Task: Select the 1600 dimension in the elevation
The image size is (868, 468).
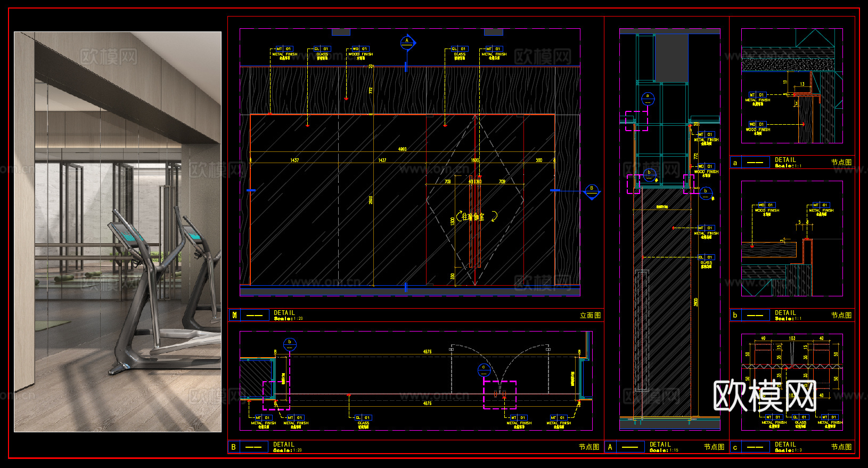Action: pos(475,160)
